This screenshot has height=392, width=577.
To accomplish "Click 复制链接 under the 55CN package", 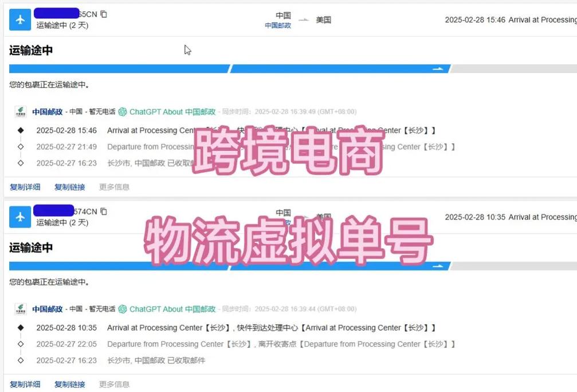I will (69, 187).
